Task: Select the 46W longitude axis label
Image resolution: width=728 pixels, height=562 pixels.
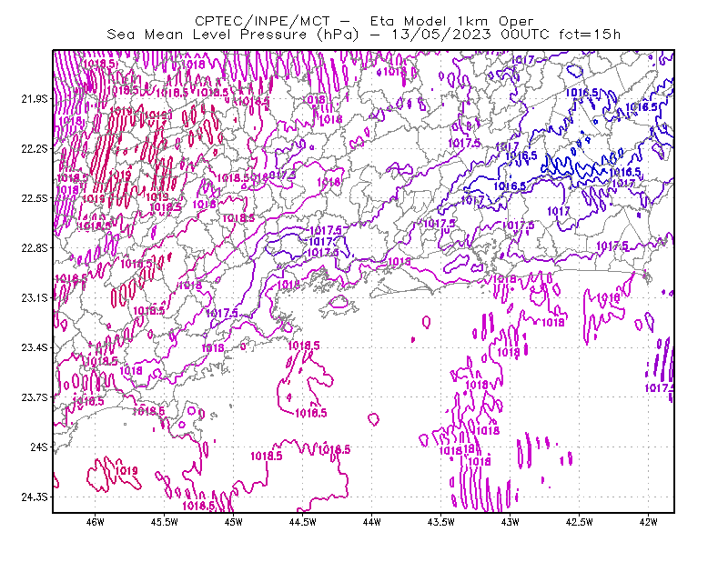Action: click(96, 522)
